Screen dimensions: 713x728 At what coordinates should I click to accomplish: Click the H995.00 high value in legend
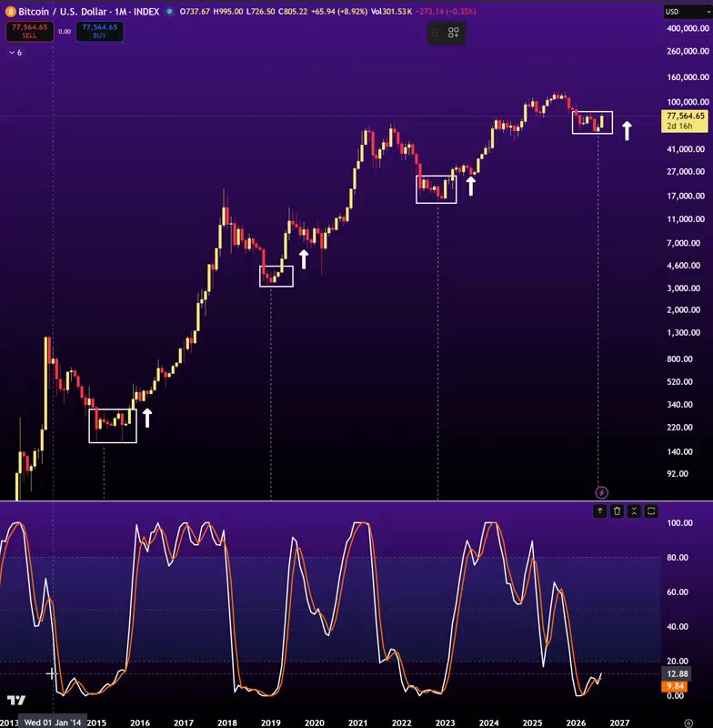coord(227,12)
